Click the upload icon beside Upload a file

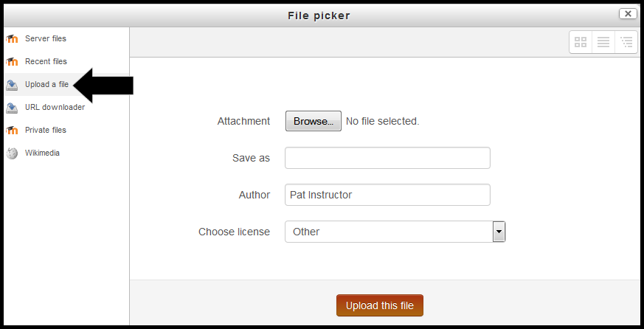[x=12, y=85]
